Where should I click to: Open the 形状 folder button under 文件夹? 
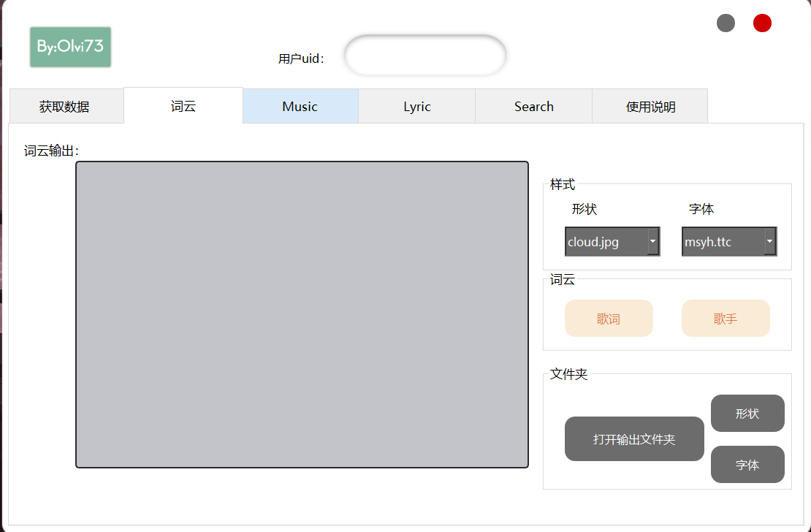pos(747,414)
